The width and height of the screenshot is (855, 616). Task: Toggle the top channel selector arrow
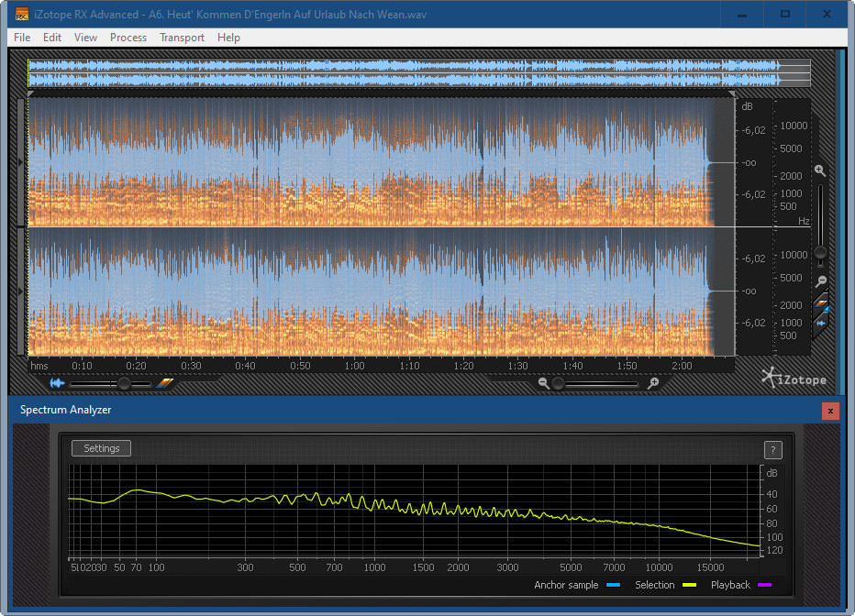tap(21, 162)
